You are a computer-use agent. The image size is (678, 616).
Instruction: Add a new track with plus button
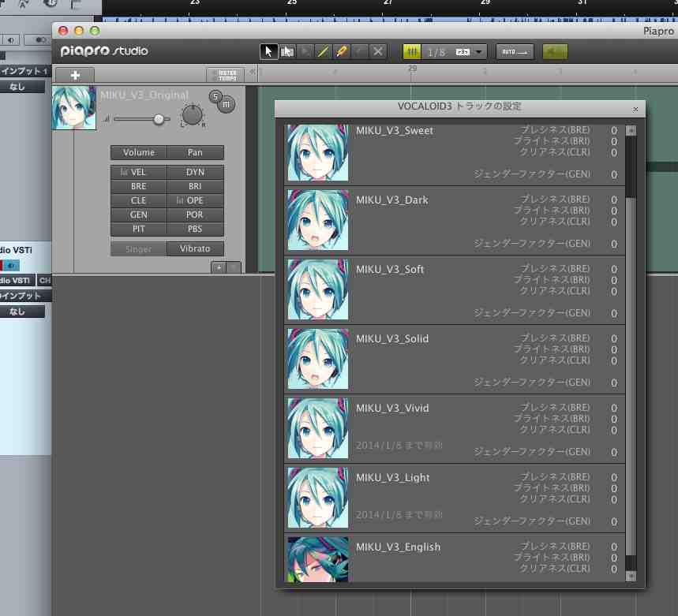point(75,76)
